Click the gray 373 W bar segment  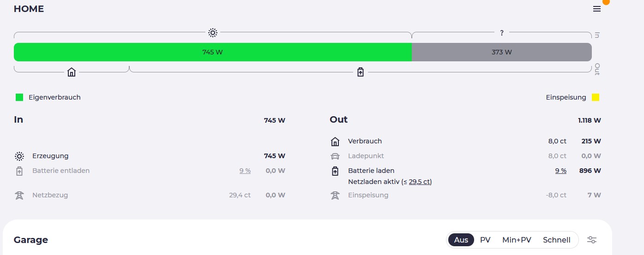click(x=501, y=52)
